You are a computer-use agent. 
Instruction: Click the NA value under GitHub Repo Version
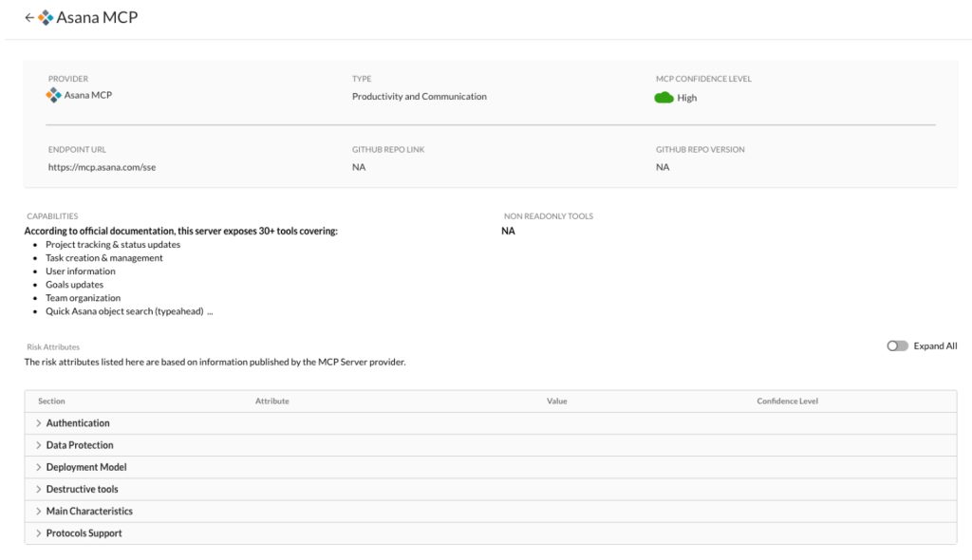tap(663, 167)
